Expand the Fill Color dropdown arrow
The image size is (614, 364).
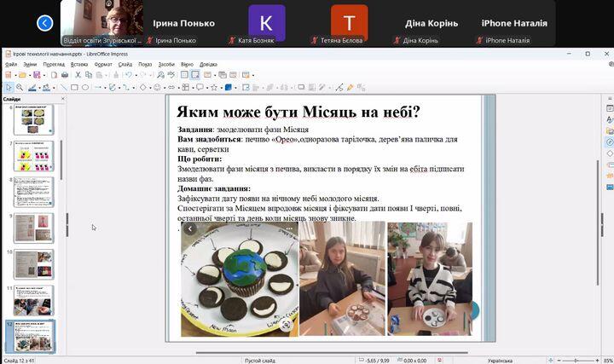pos(53,88)
